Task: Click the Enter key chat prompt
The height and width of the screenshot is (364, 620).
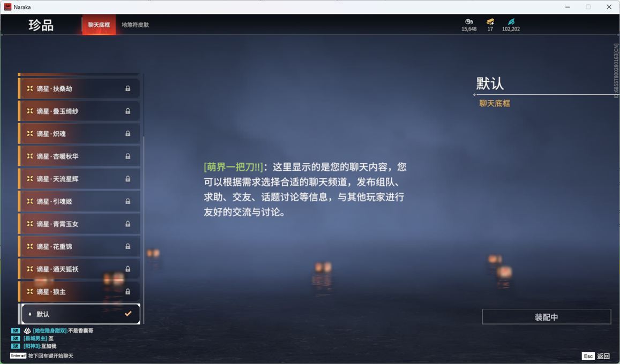Action: tap(18, 356)
